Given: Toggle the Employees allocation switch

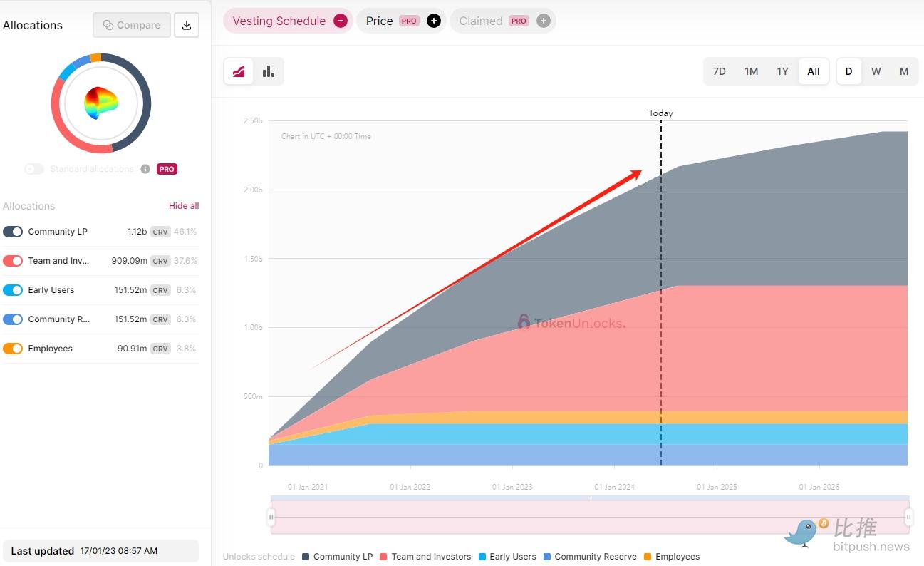Looking at the screenshot, I should [x=13, y=349].
